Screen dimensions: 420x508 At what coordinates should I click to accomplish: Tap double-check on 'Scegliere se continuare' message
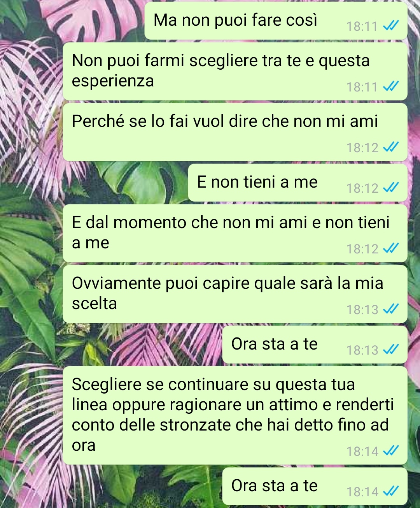[391, 451]
